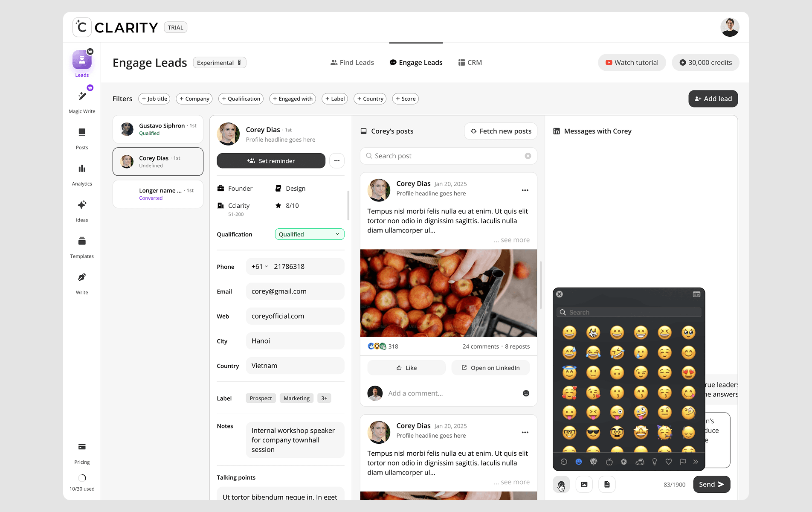Open the Pricing page
812x512 pixels.
82,454
